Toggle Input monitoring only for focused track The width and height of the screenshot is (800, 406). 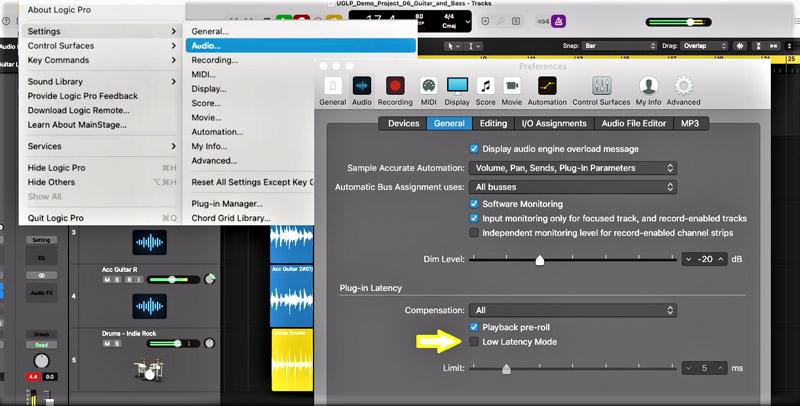pos(474,218)
